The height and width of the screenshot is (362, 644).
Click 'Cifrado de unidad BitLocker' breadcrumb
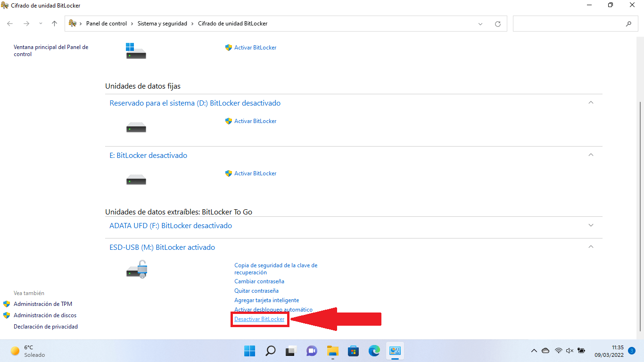click(232, 24)
